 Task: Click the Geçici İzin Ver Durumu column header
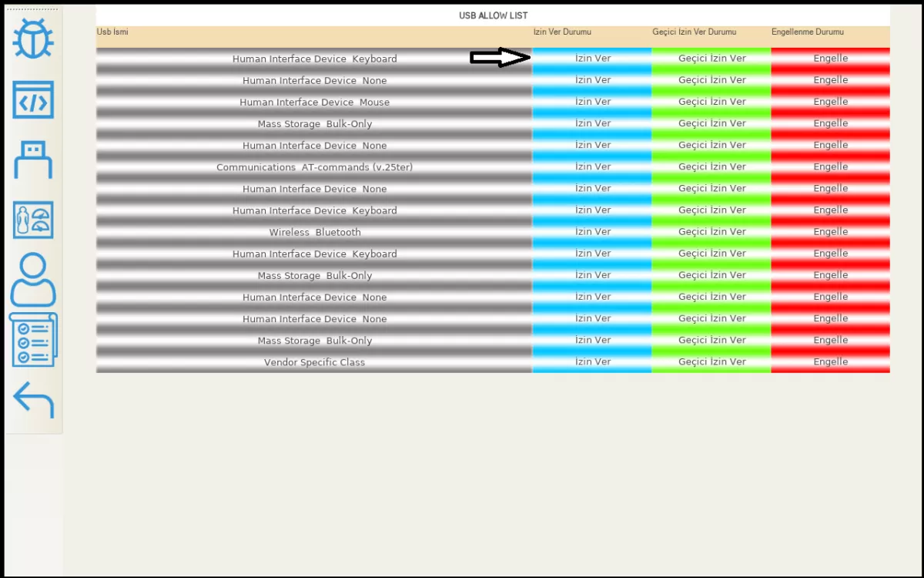tap(694, 32)
